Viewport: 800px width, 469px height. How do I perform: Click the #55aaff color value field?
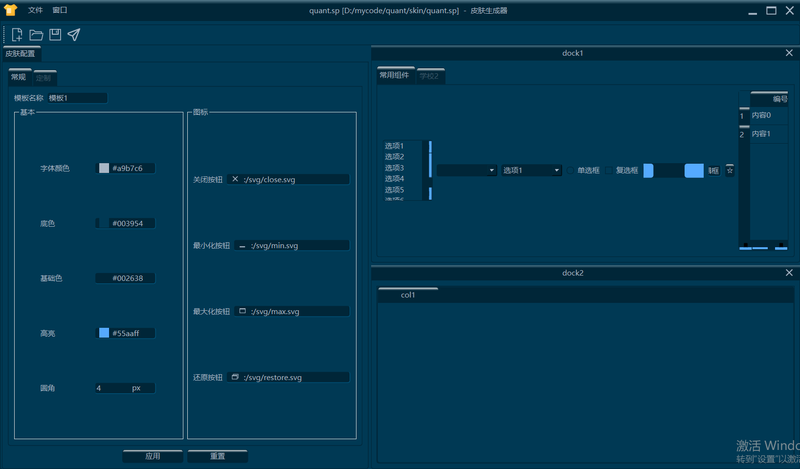click(125, 333)
